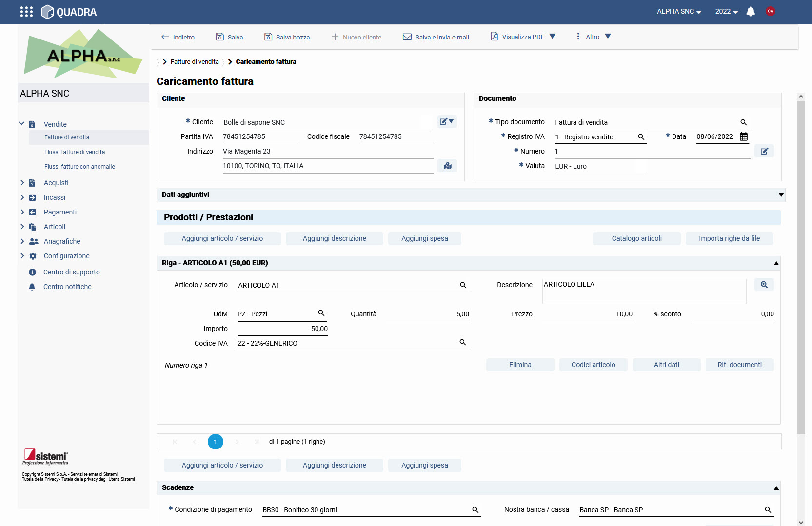Click bottom Aggiungi articolo / servizio button
This screenshot has height=526, width=812.
click(x=222, y=465)
